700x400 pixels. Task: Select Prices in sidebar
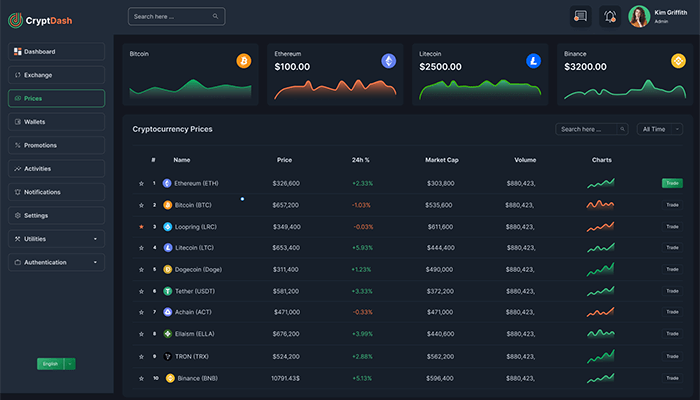click(x=56, y=98)
